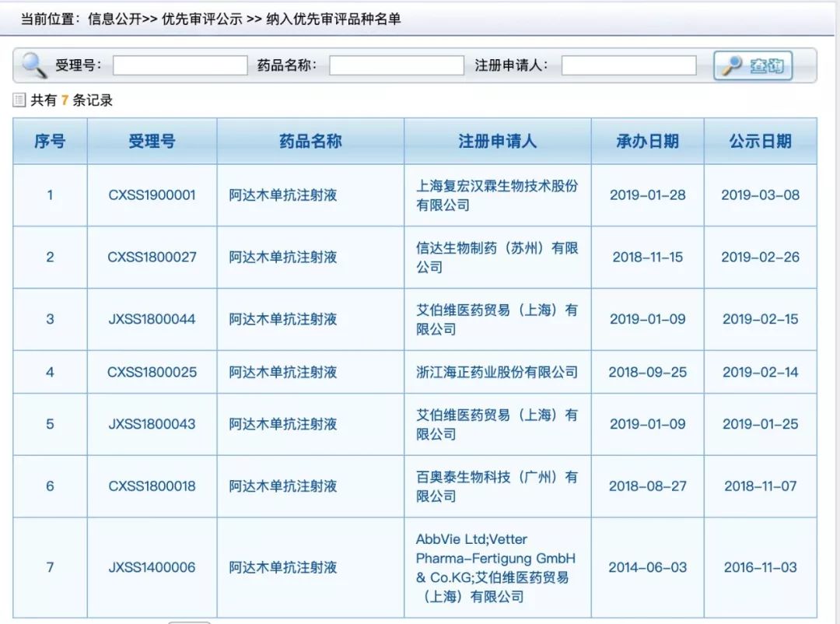This screenshot has height=624, width=840.
Task: Click applicant AbbVie Ltd;Vetter Pharma-Fertigung cell
Action: (x=496, y=567)
